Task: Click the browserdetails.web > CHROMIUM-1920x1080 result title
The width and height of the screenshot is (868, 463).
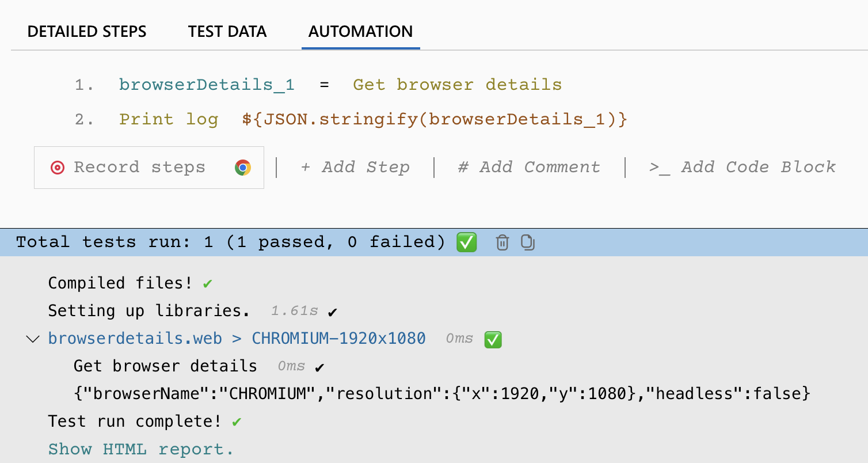Action: (x=237, y=338)
